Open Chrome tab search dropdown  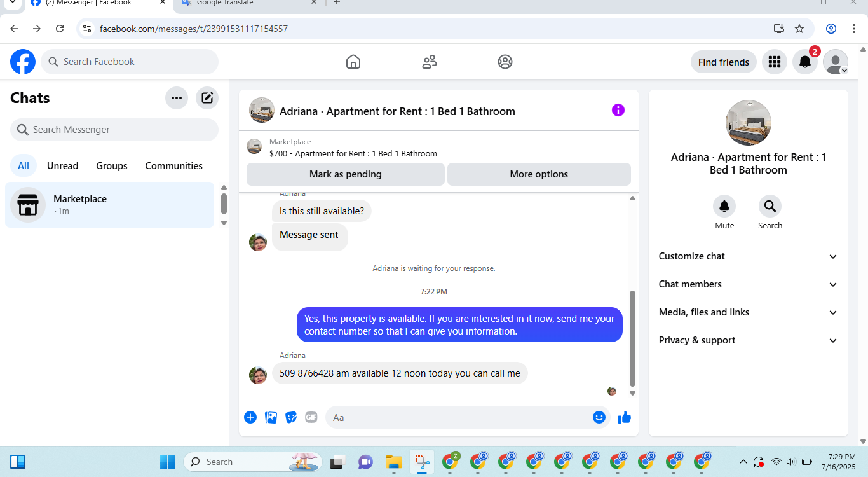pos(12,3)
